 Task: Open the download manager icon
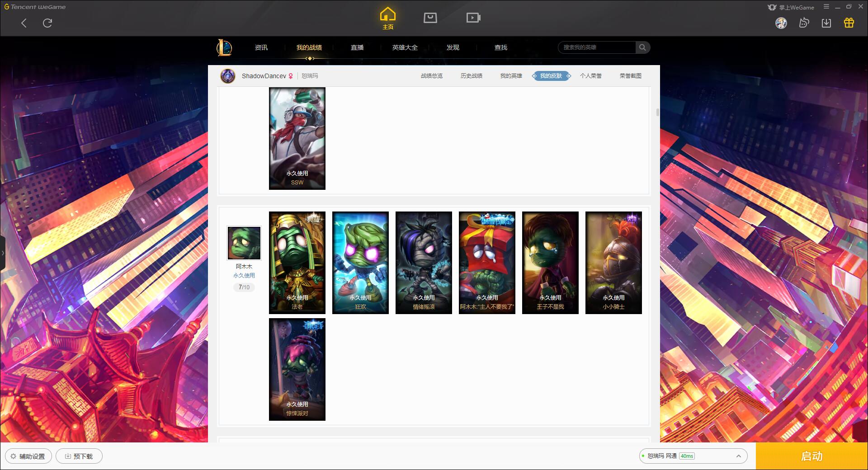pyautogui.click(x=826, y=23)
